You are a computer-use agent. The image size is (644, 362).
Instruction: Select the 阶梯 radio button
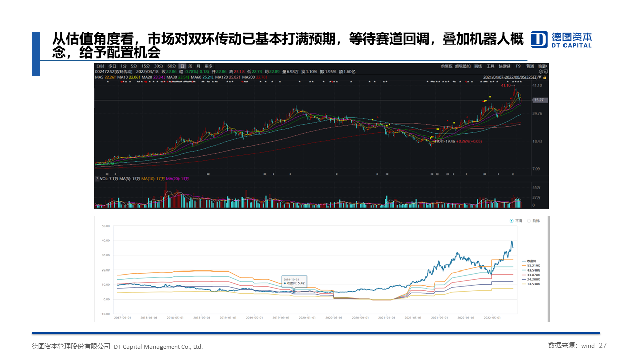[x=529, y=221]
